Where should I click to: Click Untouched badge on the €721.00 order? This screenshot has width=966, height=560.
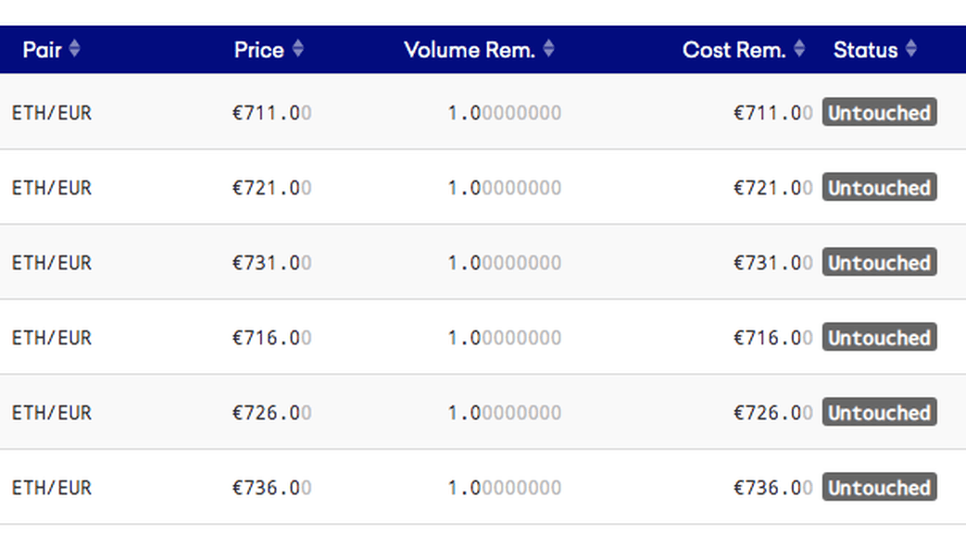(x=879, y=188)
